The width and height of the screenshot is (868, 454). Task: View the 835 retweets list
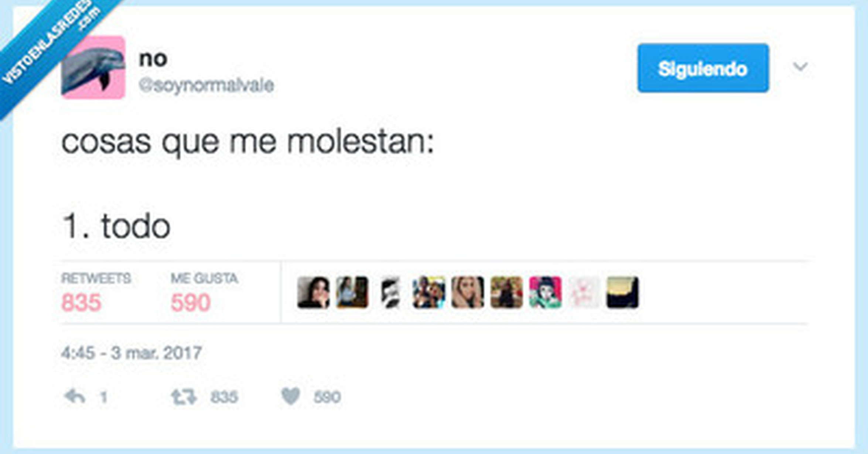pos(81,302)
